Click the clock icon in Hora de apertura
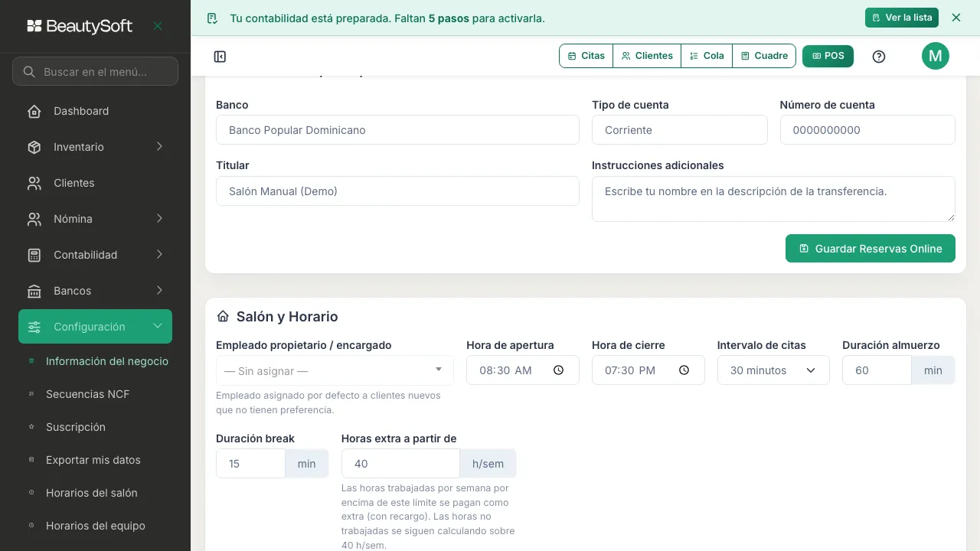The height and width of the screenshot is (551, 980). tap(559, 370)
